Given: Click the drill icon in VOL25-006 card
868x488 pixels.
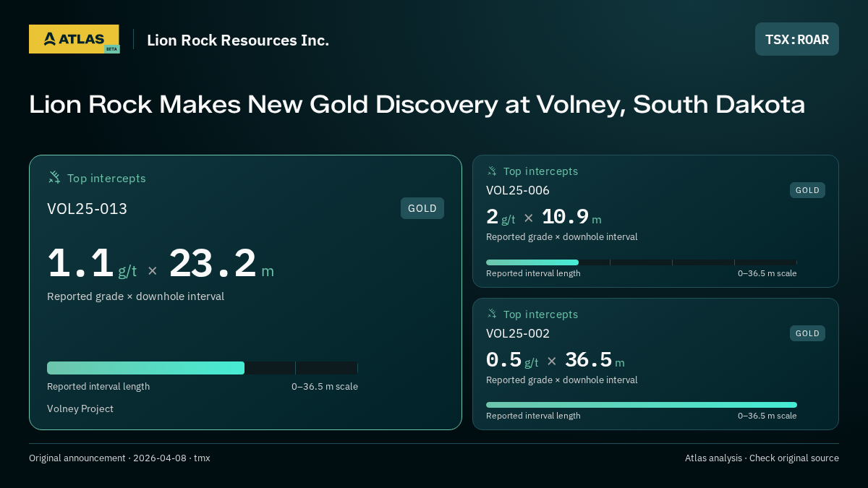Looking at the screenshot, I should (x=492, y=171).
